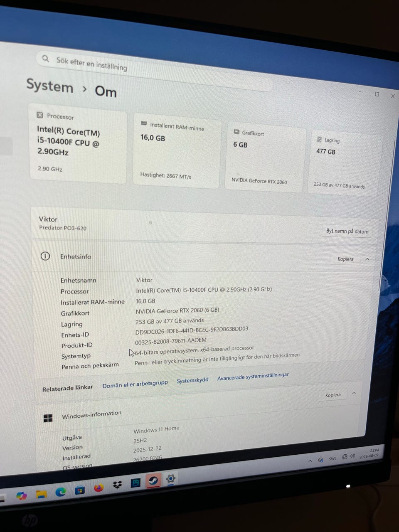Launch Firefox from the taskbar
399x532 pixels.
pos(99,488)
